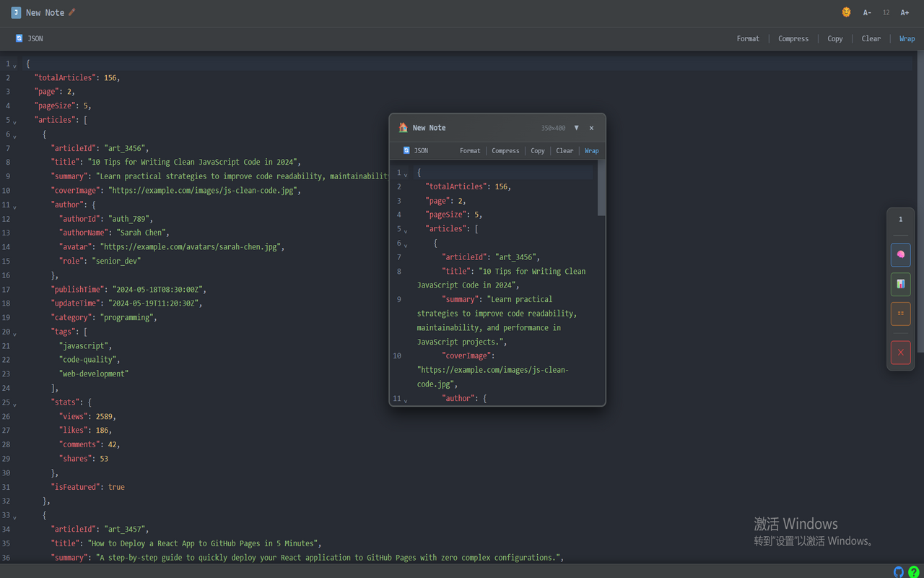Toggle Wrap in the main toolbar
Viewport: 924px width, 578px height.
pyautogui.click(x=907, y=38)
